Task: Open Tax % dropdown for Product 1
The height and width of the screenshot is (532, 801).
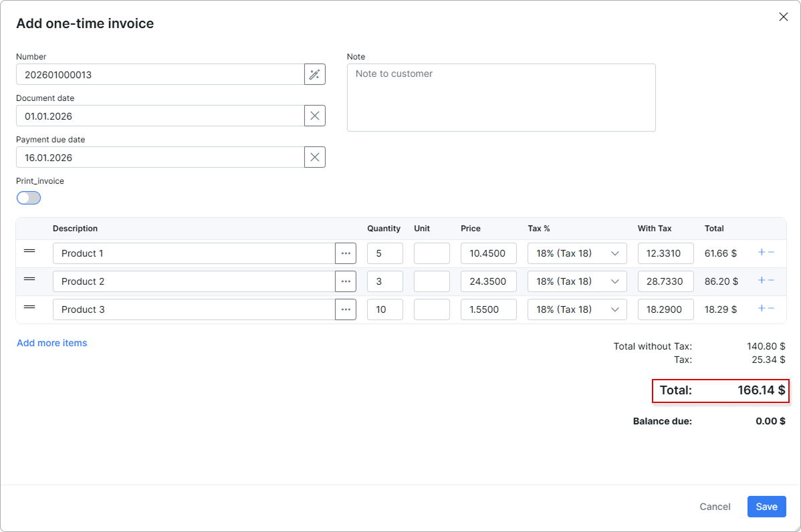Action: pyautogui.click(x=577, y=253)
